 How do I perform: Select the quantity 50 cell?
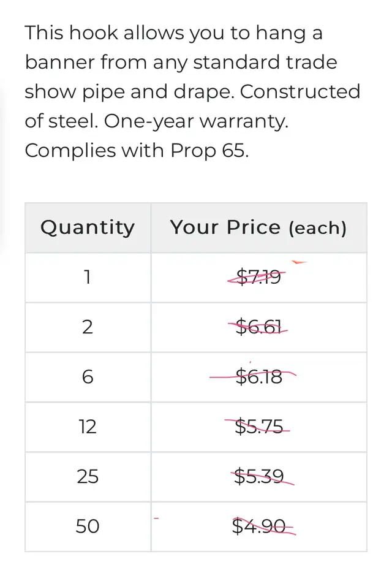click(x=88, y=526)
